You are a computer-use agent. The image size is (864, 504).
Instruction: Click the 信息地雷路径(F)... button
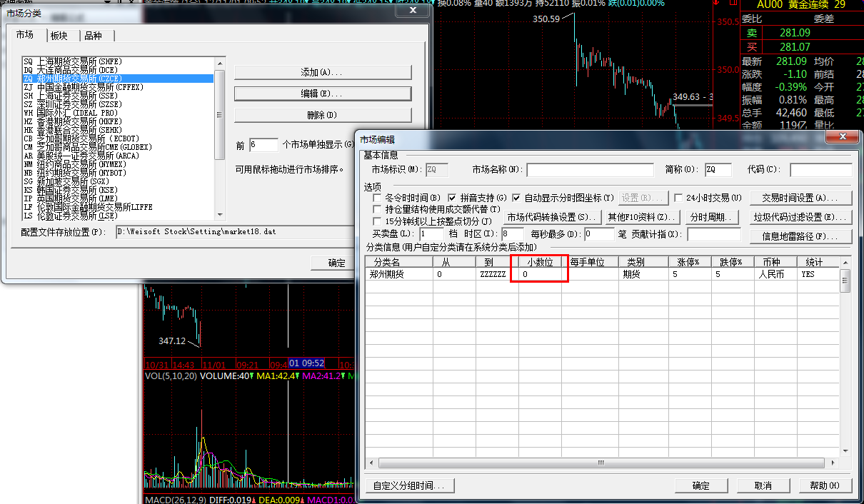[x=803, y=236]
